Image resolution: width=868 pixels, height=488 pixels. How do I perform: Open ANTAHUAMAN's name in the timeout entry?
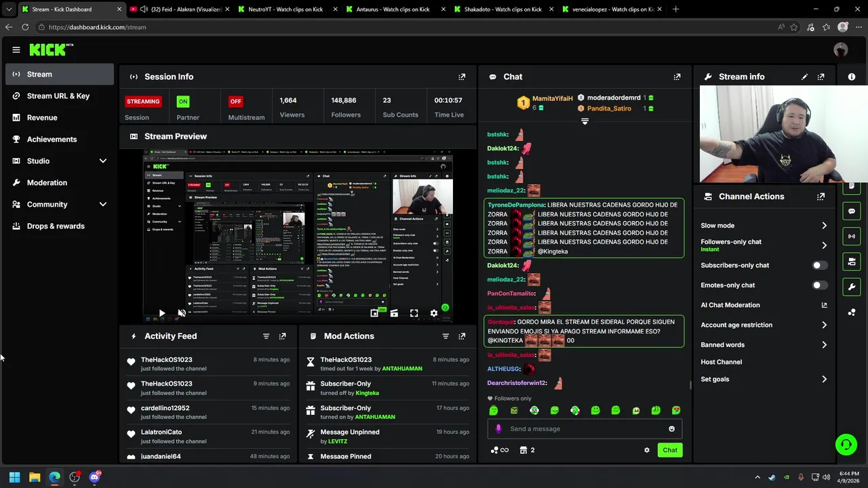point(402,369)
